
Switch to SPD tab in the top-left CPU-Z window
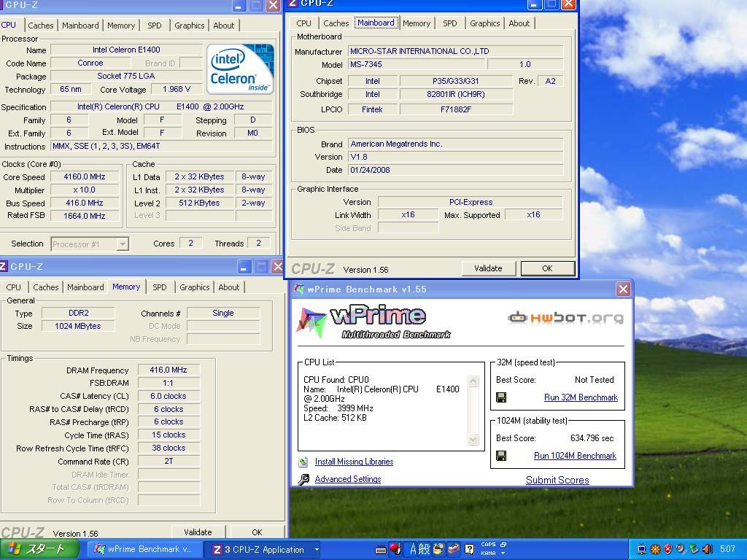[x=155, y=26]
